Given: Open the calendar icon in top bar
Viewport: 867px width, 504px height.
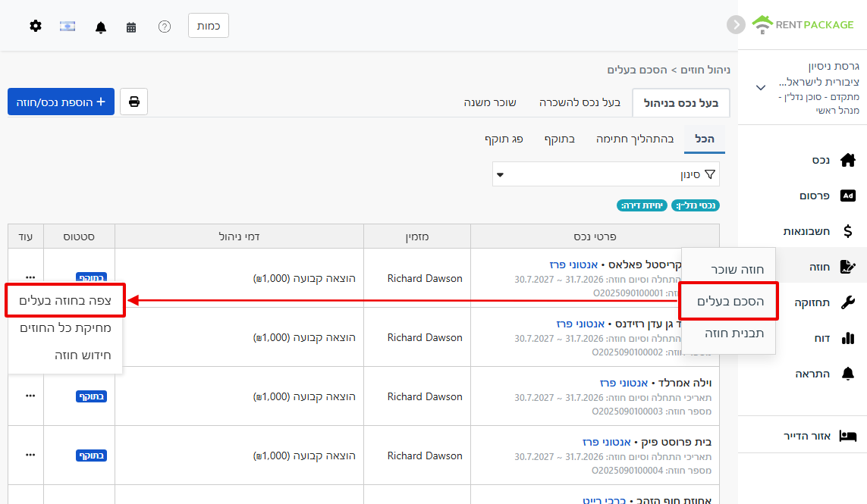Looking at the screenshot, I should (131, 27).
